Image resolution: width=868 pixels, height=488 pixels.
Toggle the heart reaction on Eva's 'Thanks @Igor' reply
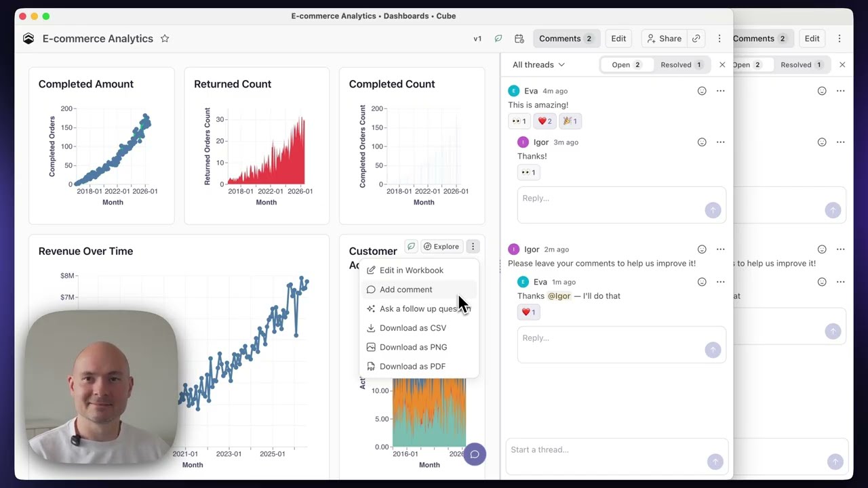[528, 312]
